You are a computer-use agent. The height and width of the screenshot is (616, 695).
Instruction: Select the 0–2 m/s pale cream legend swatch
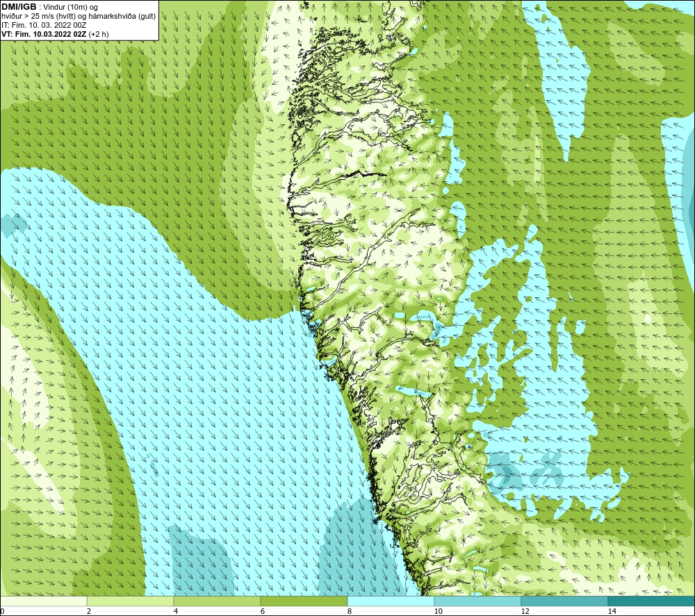click(43, 601)
